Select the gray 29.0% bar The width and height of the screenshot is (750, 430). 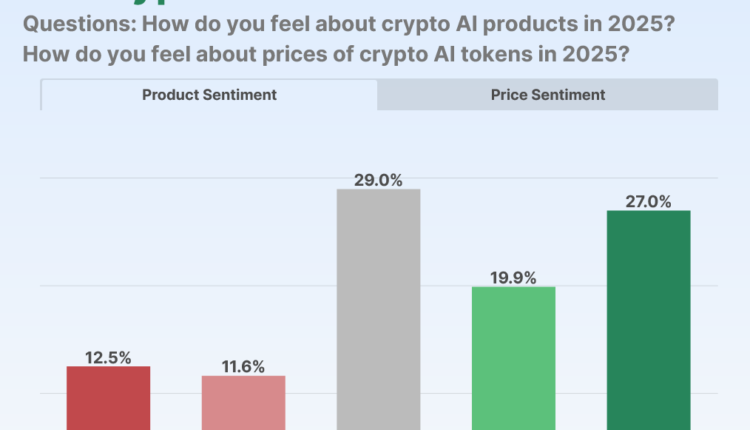point(378,310)
